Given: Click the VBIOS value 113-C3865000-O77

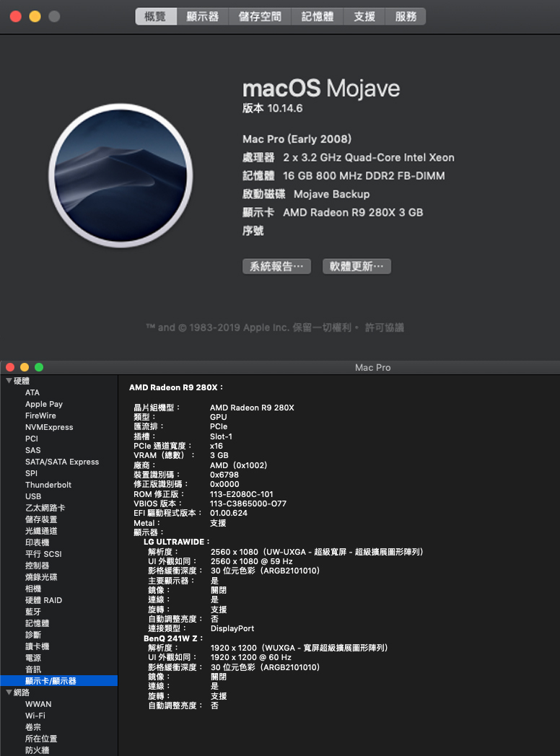Looking at the screenshot, I should tap(248, 504).
